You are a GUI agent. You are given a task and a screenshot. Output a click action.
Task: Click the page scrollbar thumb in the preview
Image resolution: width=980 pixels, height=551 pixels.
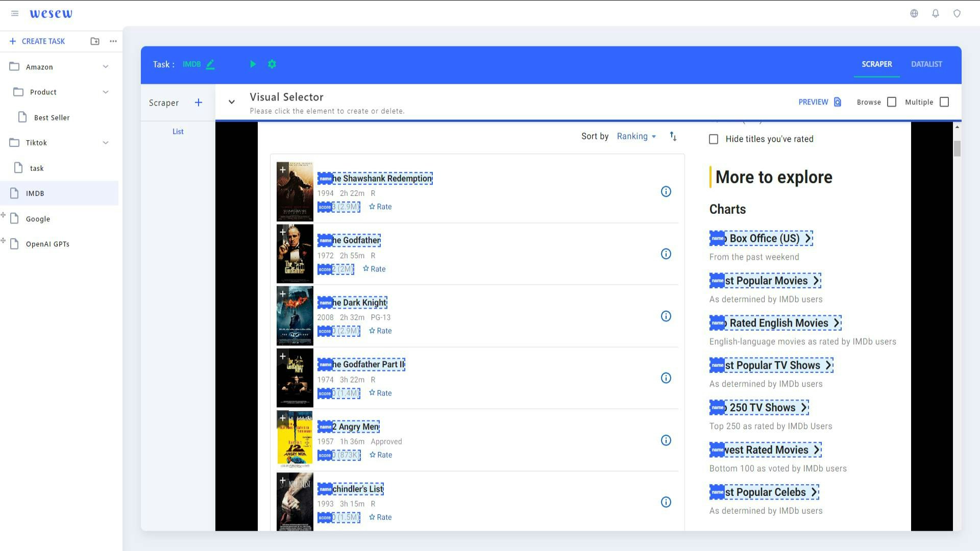957,148
